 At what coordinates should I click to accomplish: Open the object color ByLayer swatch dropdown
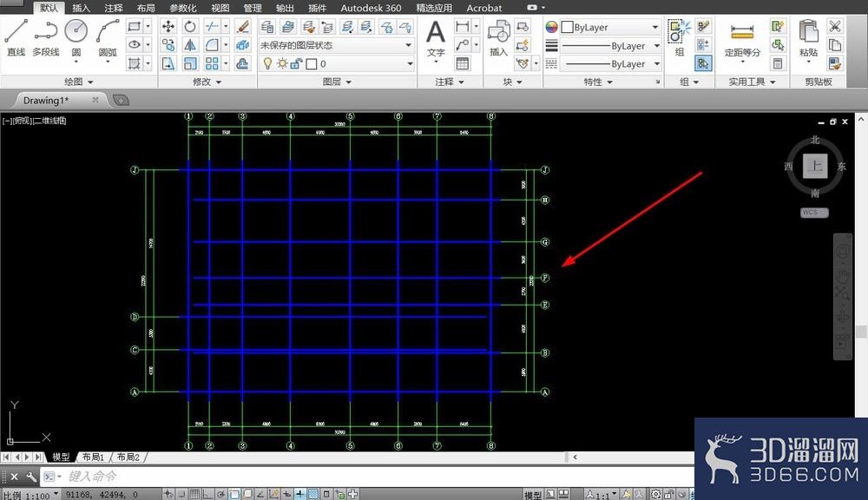tap(611, 27)
